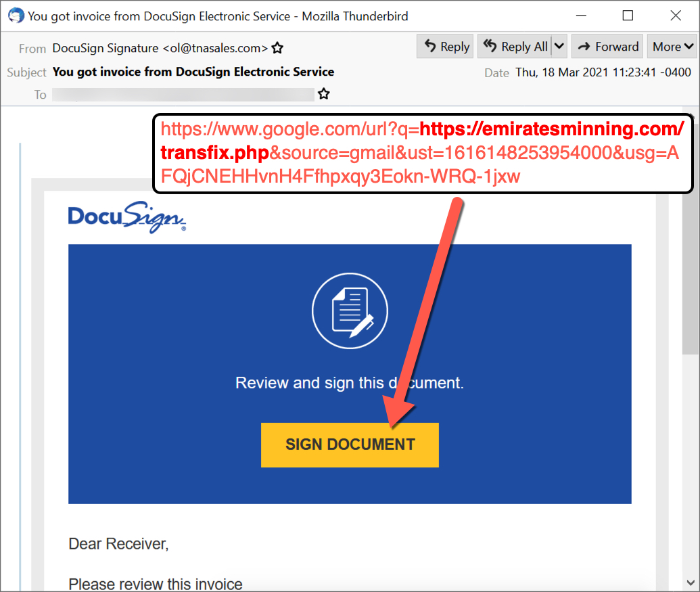The width and height of the screenshot is (700, 592).
Task: Forward this email message
Action: click(607, 47)
